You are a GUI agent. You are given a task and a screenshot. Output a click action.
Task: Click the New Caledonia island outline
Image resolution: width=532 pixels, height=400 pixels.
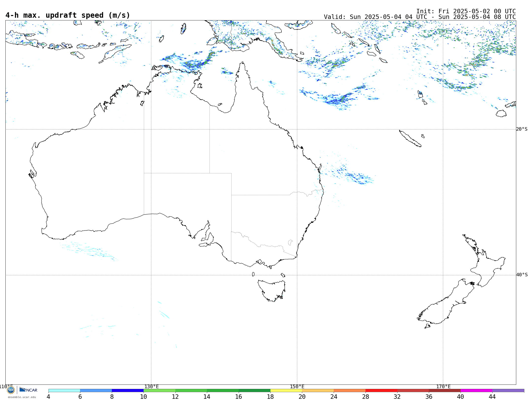click(410, 138)
